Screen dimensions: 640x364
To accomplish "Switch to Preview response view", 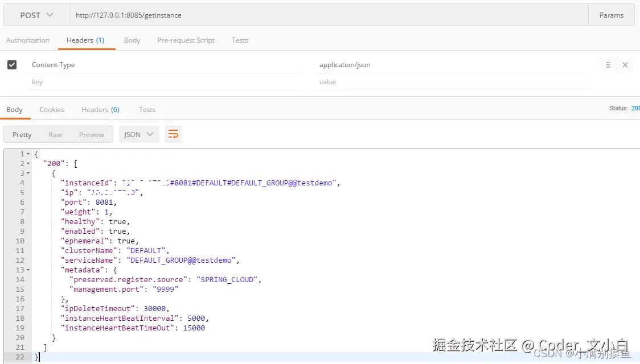I will pyautogui.click(x=92, y=135).
